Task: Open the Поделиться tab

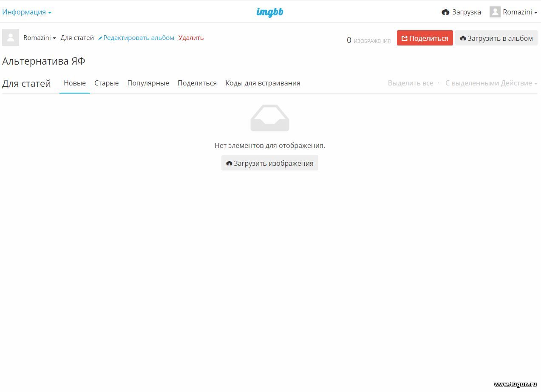Action: click(x=197, y=83)
